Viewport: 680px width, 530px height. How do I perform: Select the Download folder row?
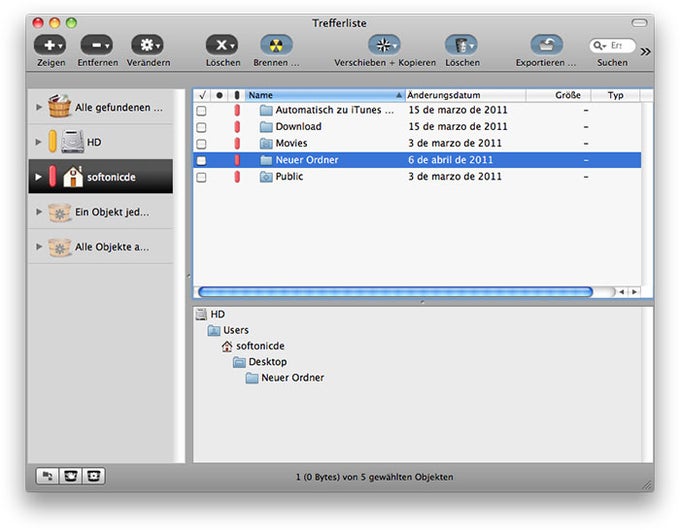417,127
